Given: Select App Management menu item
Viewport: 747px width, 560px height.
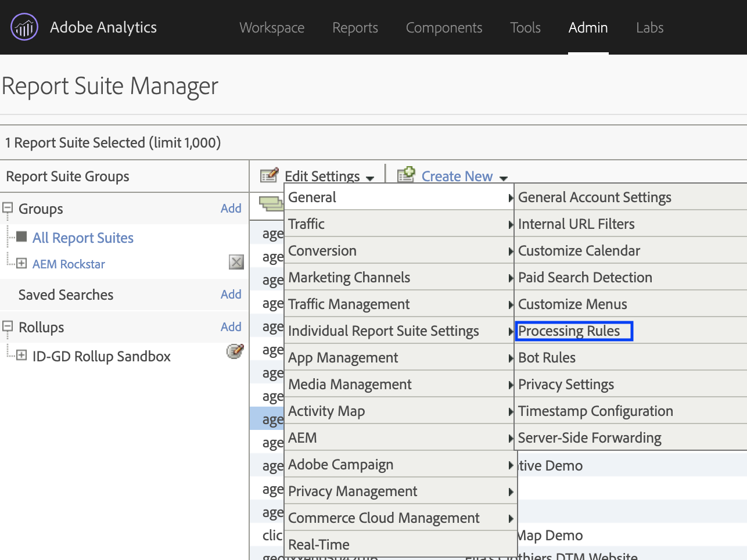Looking at the screenshot, I should point(400,357).
